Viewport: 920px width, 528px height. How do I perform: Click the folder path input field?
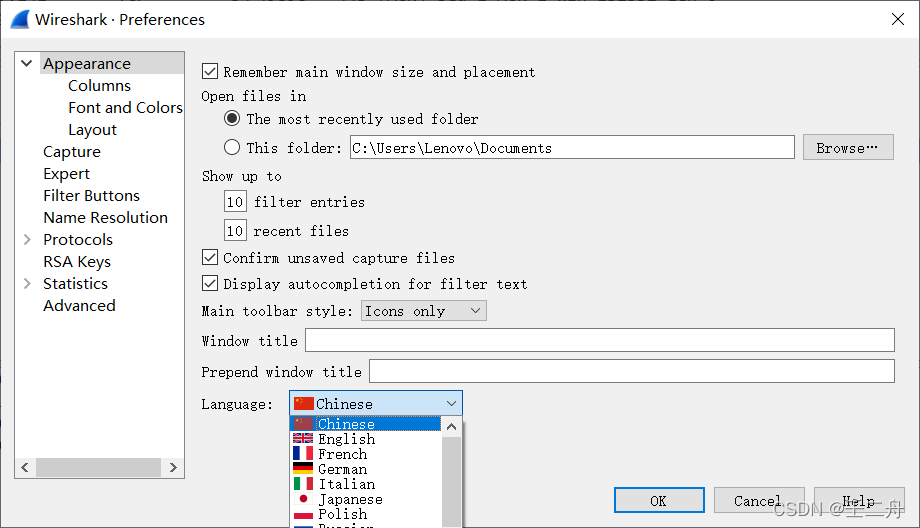click(572, 147)
